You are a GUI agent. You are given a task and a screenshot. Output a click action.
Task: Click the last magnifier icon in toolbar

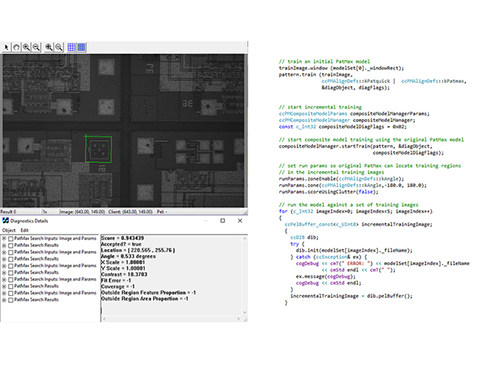59,47
